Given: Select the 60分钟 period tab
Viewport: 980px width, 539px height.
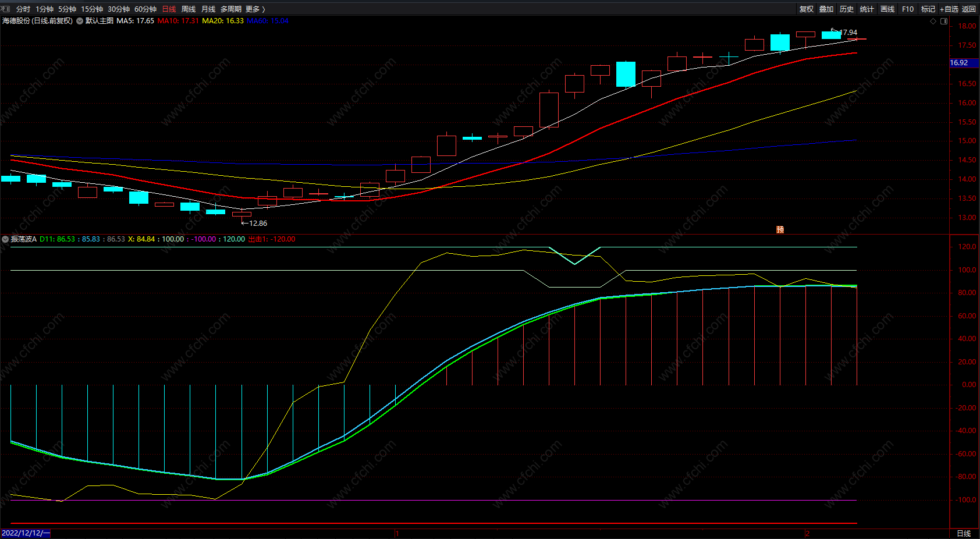Looking at the screenshot, I should click(x=145, y=9).
